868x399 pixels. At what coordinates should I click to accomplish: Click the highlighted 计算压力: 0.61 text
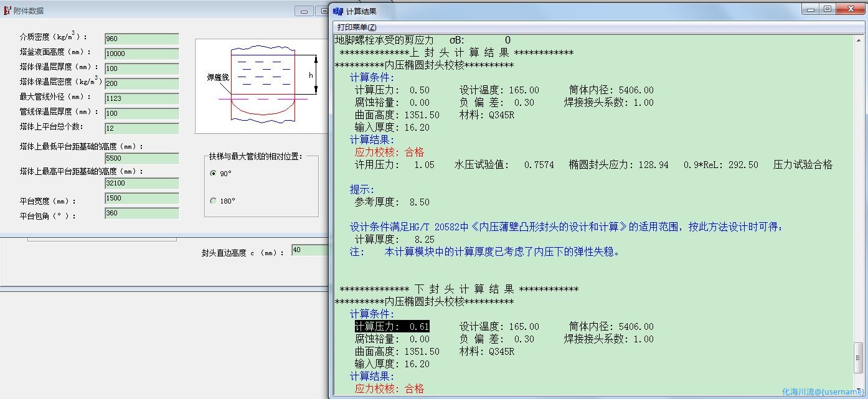pyautogui.click(x=392, y=326)
